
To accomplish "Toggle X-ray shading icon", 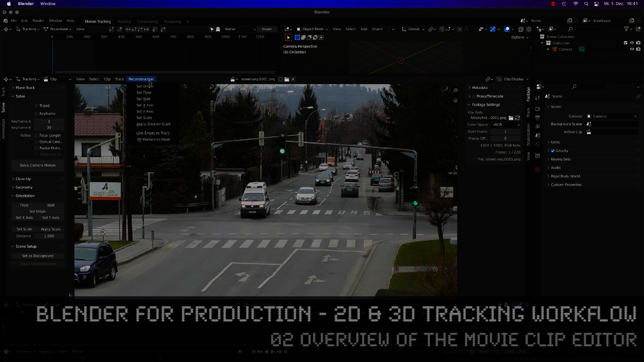I will [521, 29].
